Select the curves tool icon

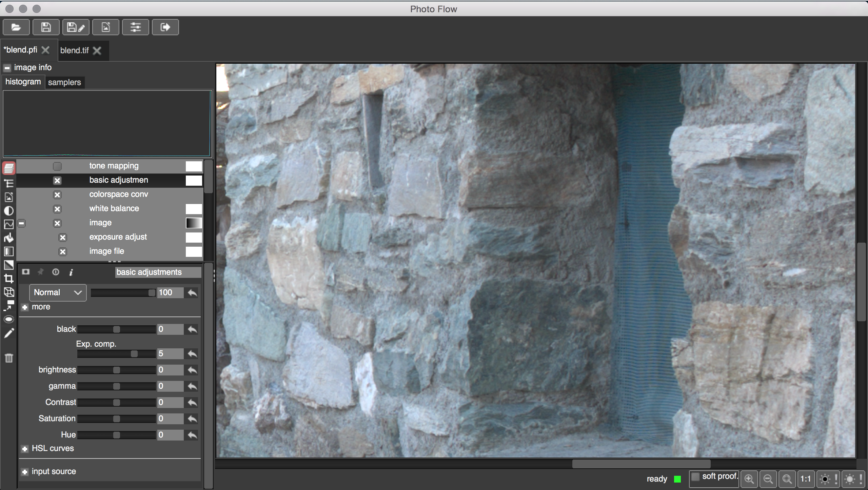tap(9, 224)
